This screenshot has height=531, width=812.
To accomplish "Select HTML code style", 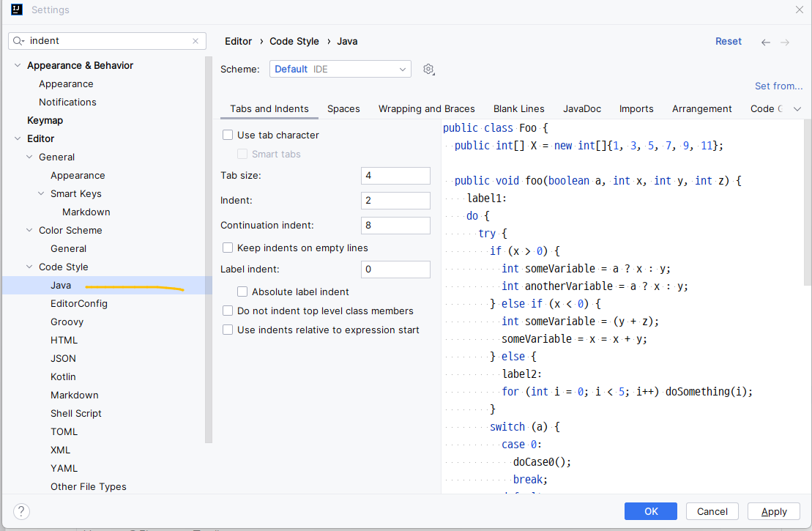I will [64, 341].
